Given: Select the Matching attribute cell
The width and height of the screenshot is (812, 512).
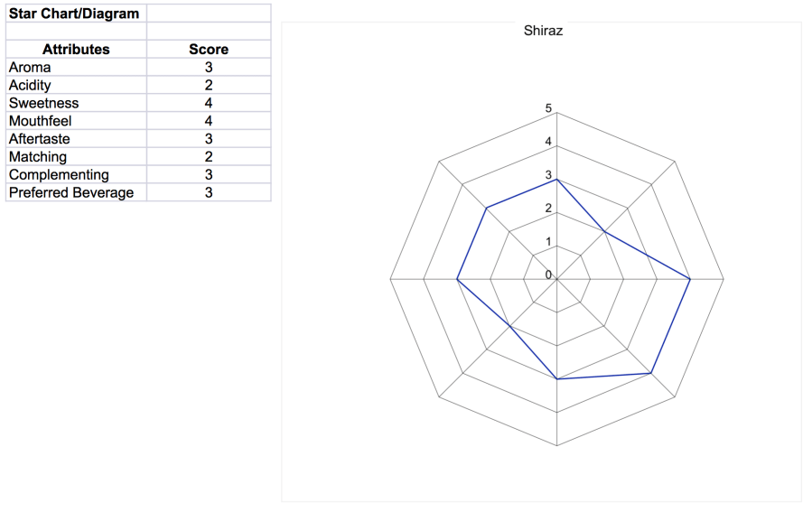Looking at the screenshot, I should (x=76, y=157).
